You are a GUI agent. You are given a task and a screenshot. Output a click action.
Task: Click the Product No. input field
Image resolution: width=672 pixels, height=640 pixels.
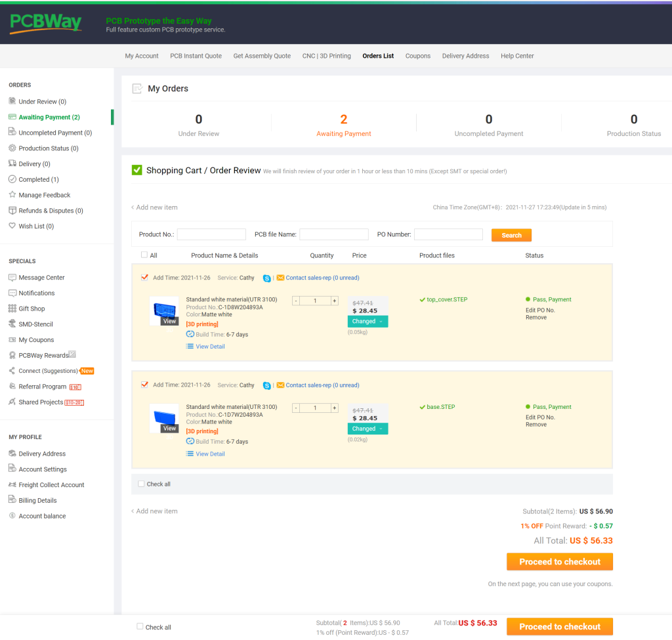click(x=211, y=234)
